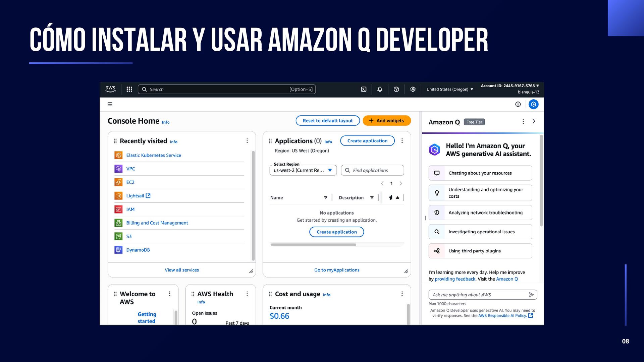This screenshot has height=362, width=644.
Task: Launch the CloudShell terminal icon
Action: pyautogui.click(x=364, y=89)
